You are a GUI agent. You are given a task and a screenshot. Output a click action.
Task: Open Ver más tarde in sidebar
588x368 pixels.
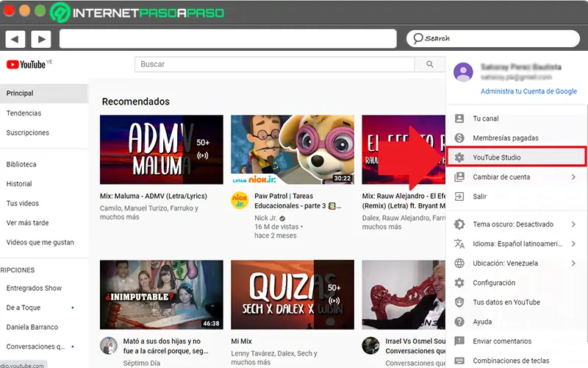[x=44, y=223]
